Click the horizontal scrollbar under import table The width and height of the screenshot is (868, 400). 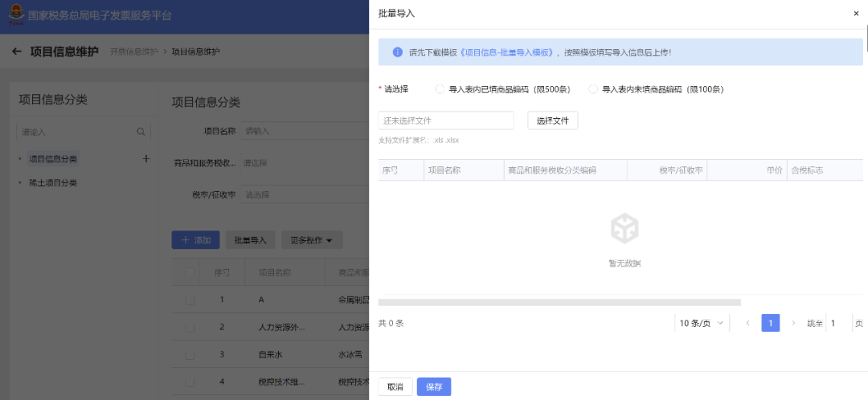click(559, 302)
